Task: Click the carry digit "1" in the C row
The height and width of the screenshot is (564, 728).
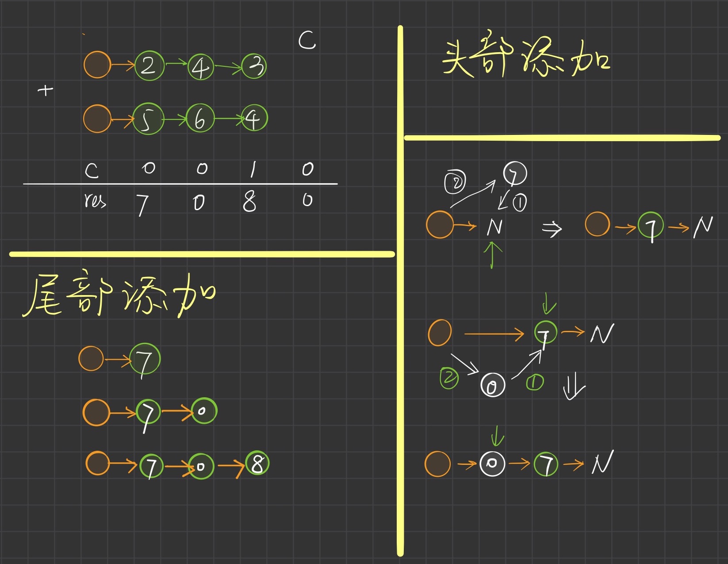Action: click(253, 169)
